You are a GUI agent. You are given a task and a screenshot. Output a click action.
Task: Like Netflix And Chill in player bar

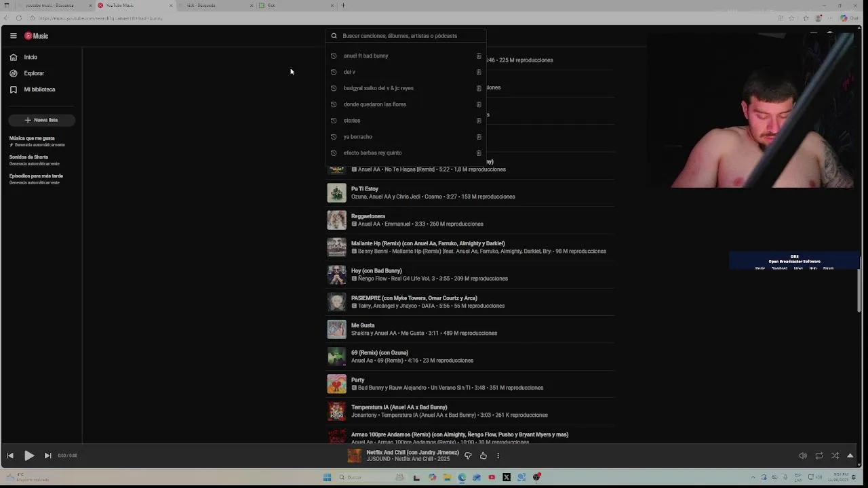click(x=484, y=455)
